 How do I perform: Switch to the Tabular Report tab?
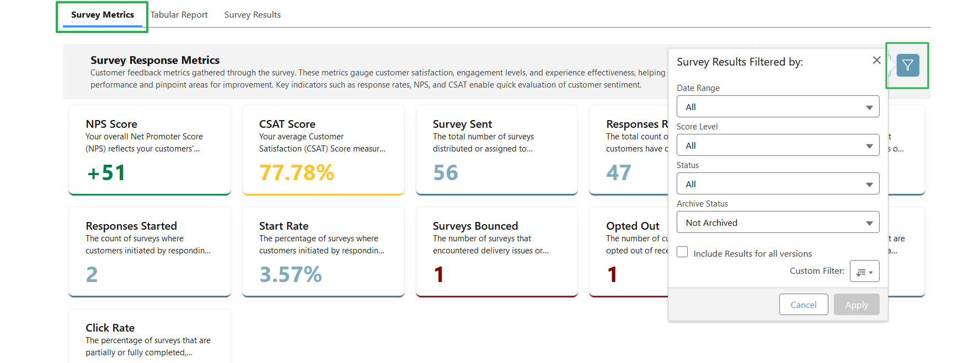tap(179, 14)
